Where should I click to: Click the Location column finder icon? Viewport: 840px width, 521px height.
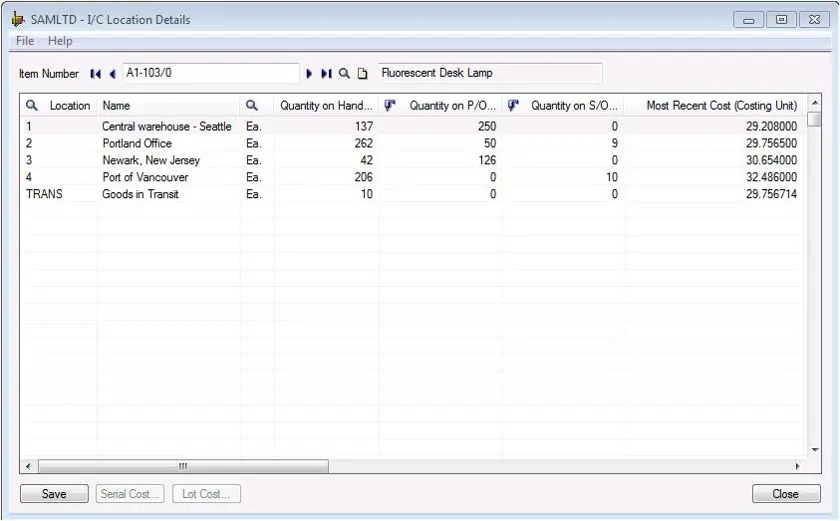tap(32, 105)
